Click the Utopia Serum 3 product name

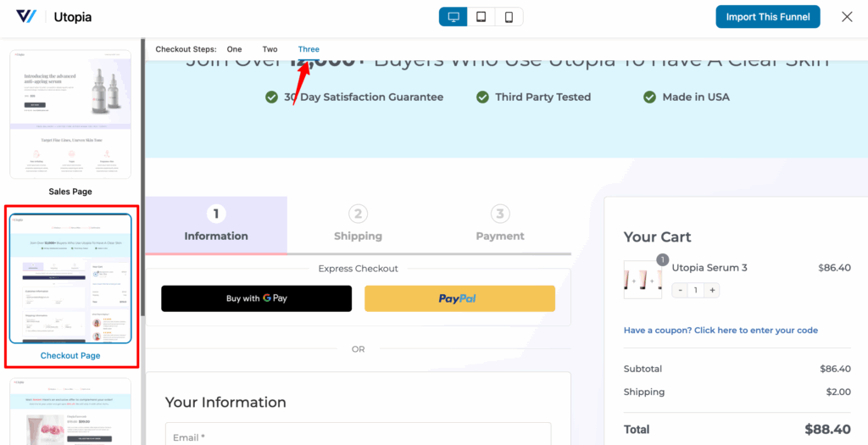[709, 268]
